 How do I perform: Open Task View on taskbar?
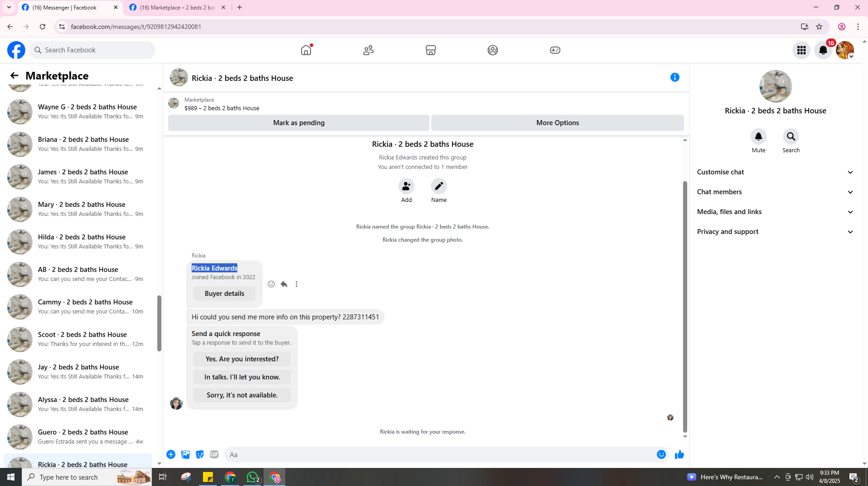[163, 477]
